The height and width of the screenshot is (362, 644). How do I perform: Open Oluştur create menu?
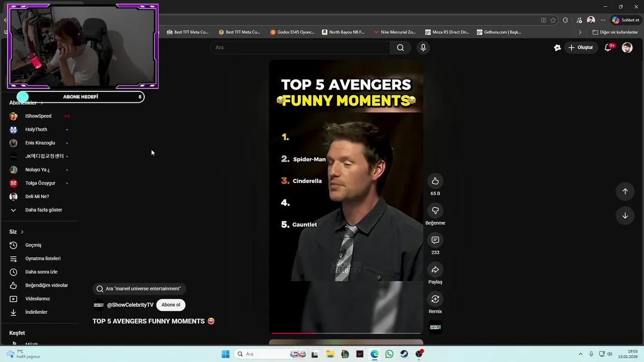[581, 47]
